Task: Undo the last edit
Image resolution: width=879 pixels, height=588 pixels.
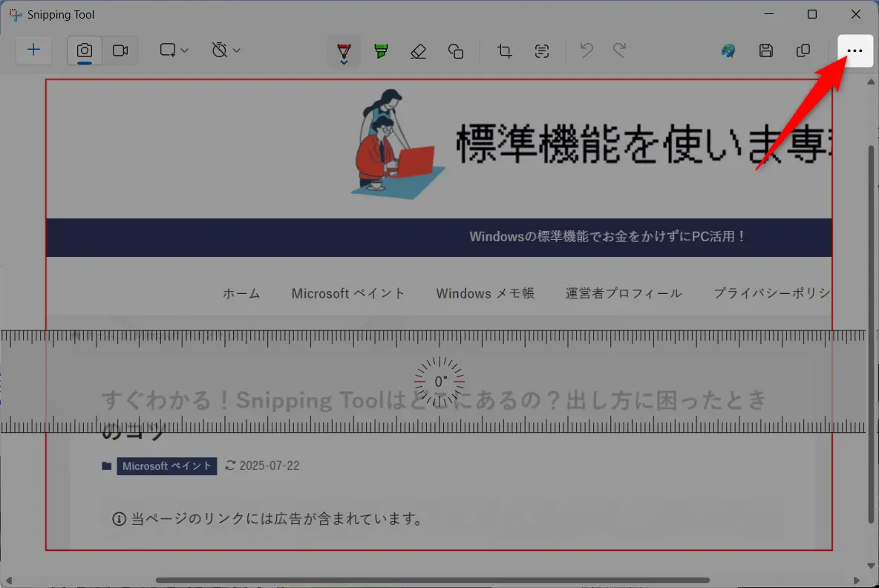Action: 586,51
